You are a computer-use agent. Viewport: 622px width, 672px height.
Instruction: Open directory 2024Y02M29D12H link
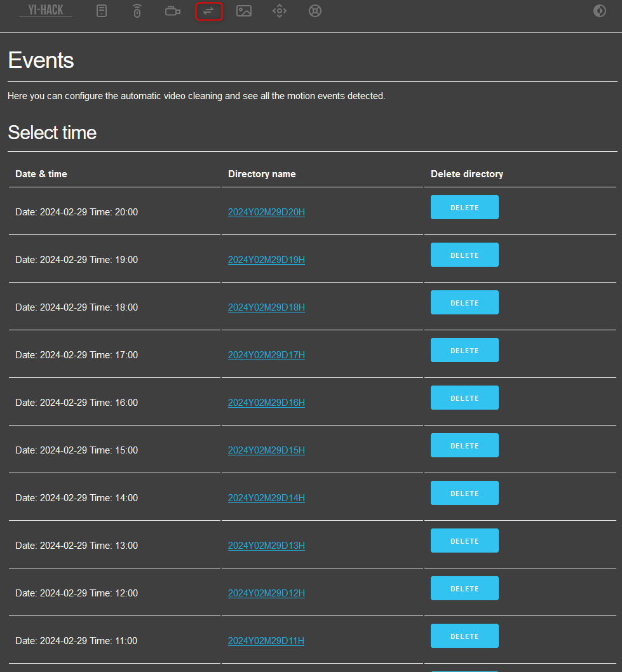(266, 593)
